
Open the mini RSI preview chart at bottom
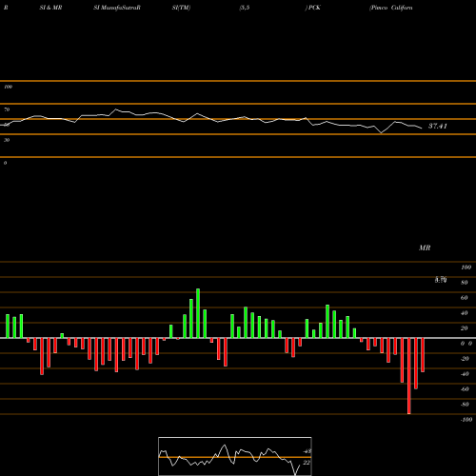pos(235,456)
